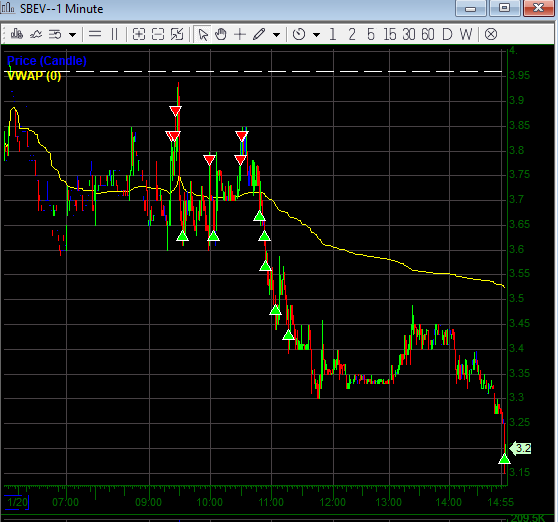Click the 3.2 current price tag

coord(521,448)
